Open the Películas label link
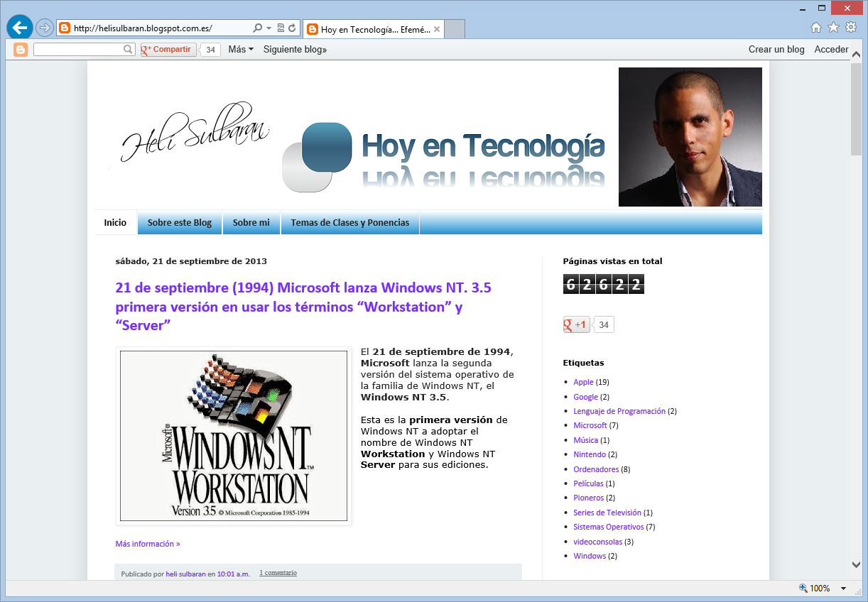Viewport: 868px width, 602px height. click(588, 483)
